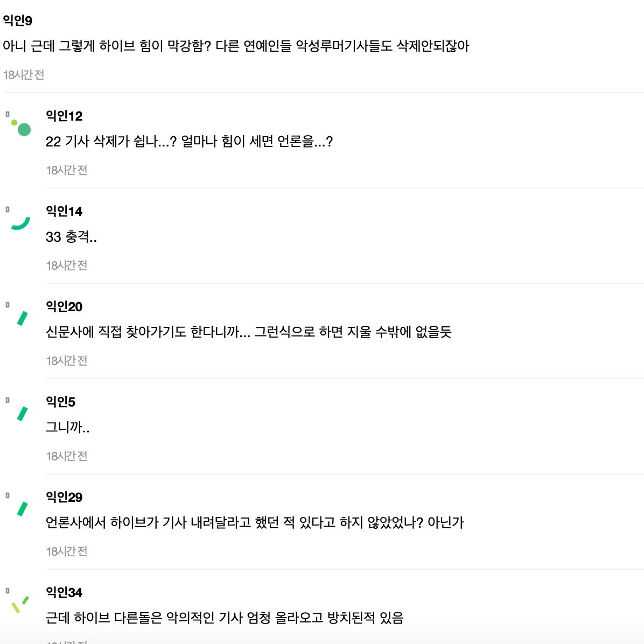Click the 익인14 green arc avatar
The width and height of the screenshot is (644, 644).
click(21, 223)
